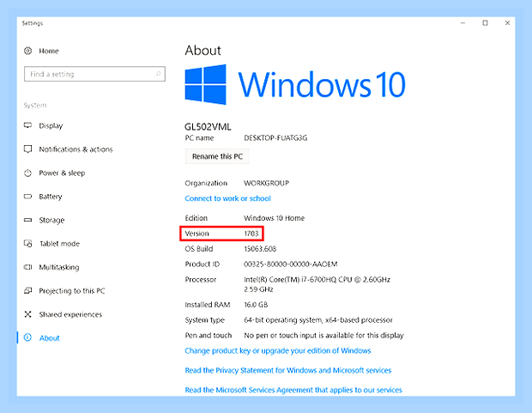Click the Intel Core i7-6700HQ processor value
Screen dimensions: 532x413
tap(317, 284)
